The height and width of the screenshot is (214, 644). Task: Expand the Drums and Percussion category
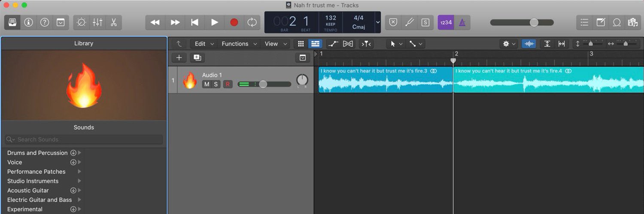[80, 153]
